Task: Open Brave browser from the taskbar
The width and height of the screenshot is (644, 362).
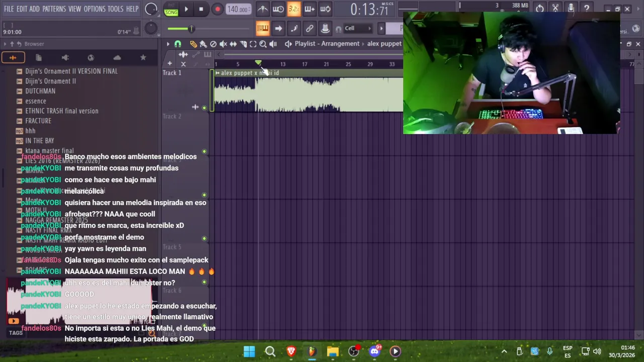Action: [x=291, y=351]
